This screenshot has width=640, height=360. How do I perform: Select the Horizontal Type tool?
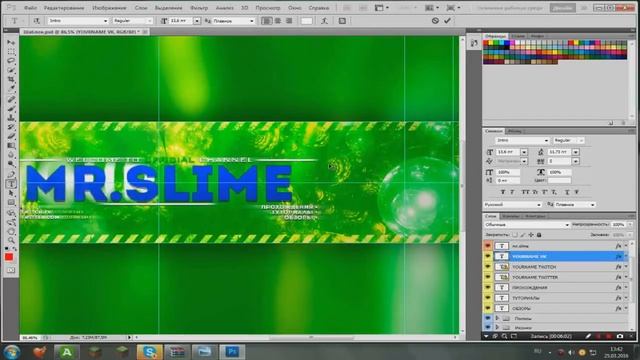click(x=11, y=184)
